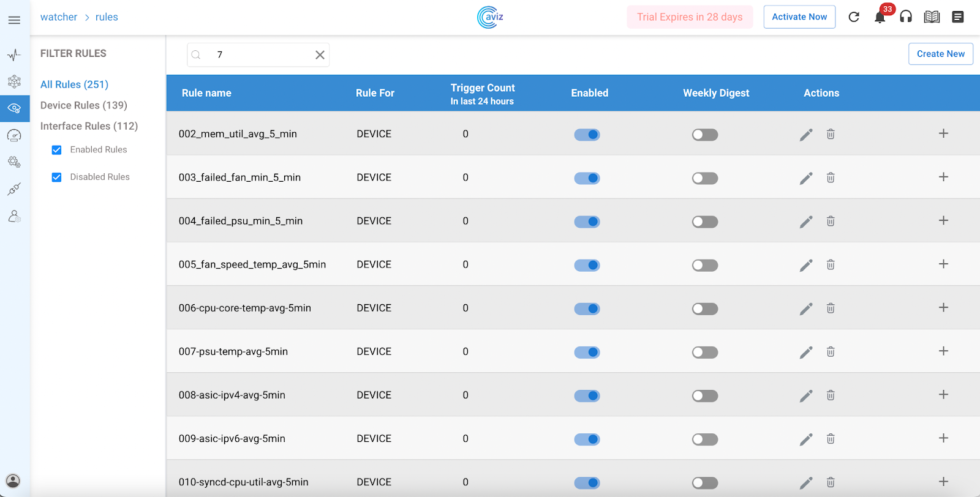Disable rule 007-psu-temp-avg-5min Enabled toggle
The height and width of the screenshot is (497, 980).
coord(587,352)
